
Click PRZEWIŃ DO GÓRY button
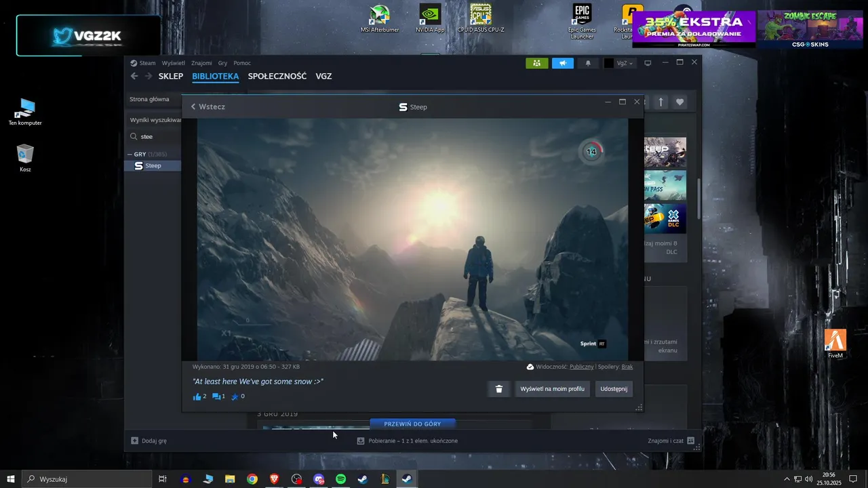(x=412, y=424)
